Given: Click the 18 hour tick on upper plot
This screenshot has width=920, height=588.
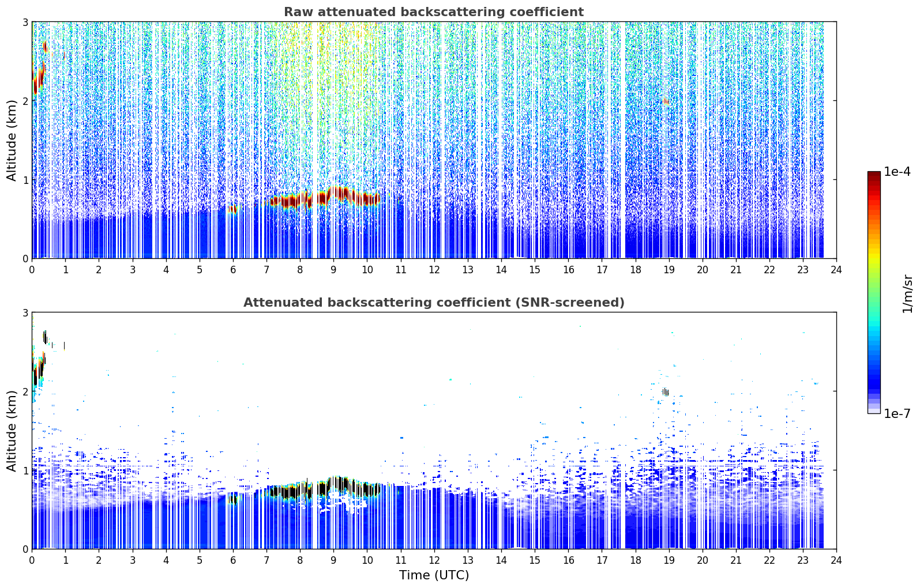Looking at the screenshot, I should [x=635, y=269].
